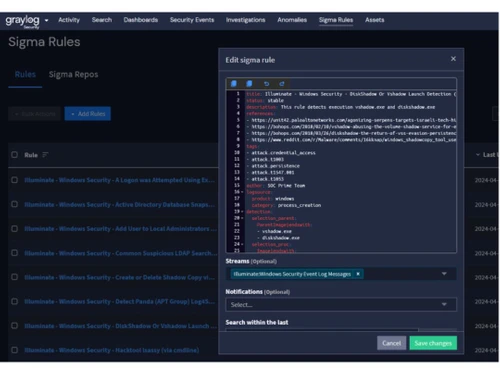The width and height of the screenshot is (500, 375).
Task: Check the DiskShadow Or Vshadow Launch rule
Action: tap(14, 326)
